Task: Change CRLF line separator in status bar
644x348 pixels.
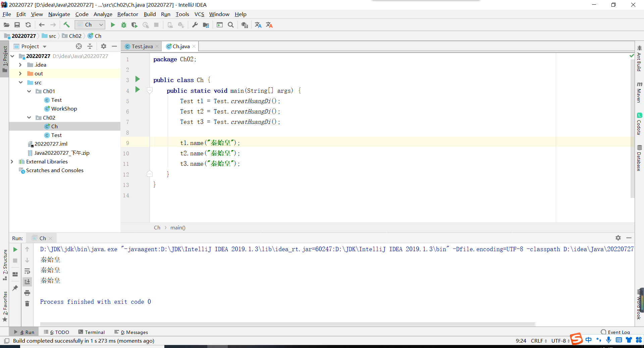Action: [x=539, y=341]
